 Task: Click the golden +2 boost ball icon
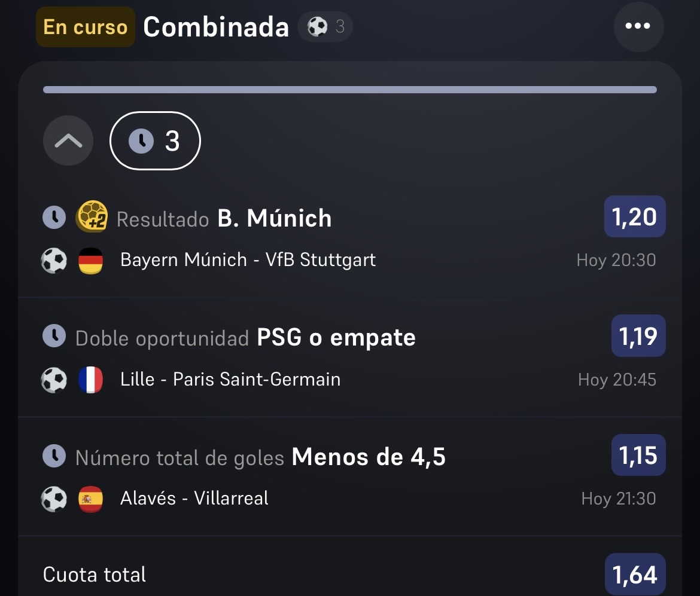click(92, 217)
